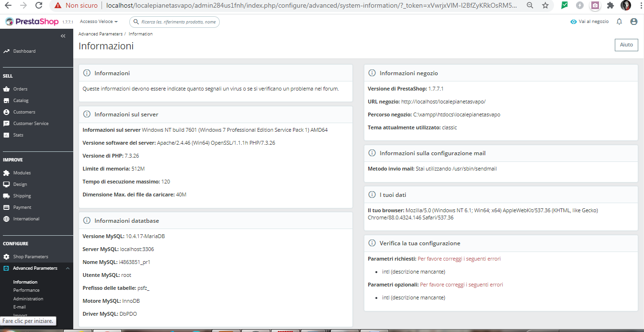Collapse Advanced Parameters menu chevron
This screenshot has width=644, height=332.
(x=68, y=268)
